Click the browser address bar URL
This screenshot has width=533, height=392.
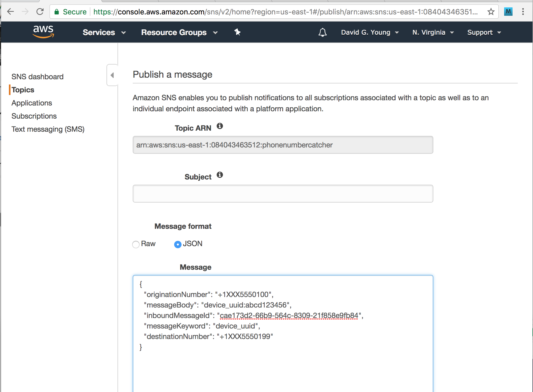tap(285, 12)
